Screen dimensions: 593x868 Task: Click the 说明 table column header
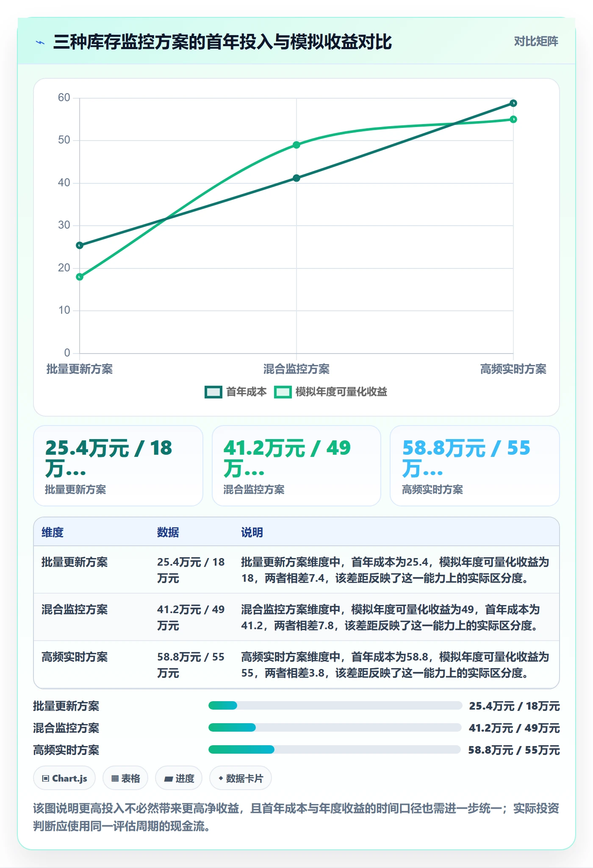click(x=252, y=532)
